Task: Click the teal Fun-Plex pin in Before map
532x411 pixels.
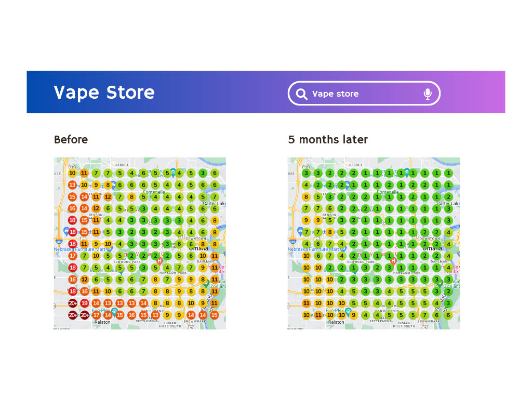Action: pyautogui.click(x=114, y=311)
